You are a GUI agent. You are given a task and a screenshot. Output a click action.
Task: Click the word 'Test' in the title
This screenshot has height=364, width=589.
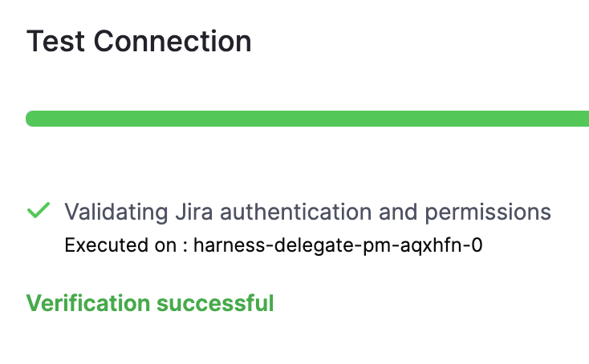click(x=55, y=41)
